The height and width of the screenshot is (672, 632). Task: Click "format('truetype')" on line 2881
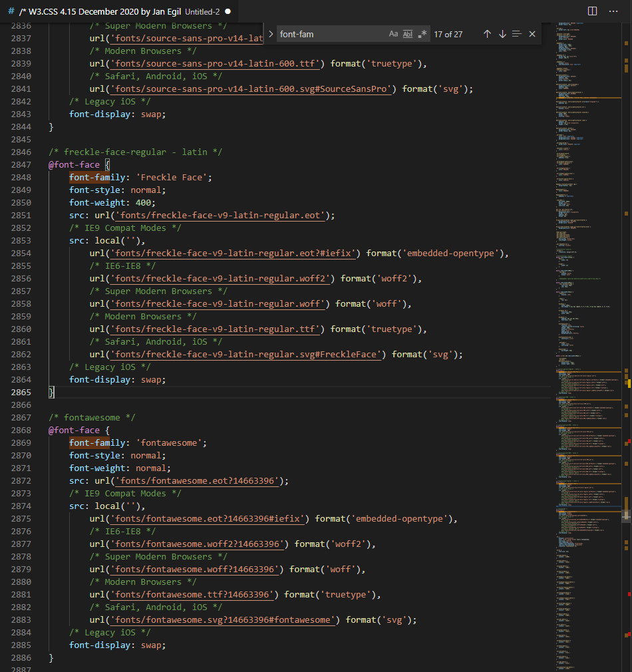pyautogui.click(x=330, y=594)
